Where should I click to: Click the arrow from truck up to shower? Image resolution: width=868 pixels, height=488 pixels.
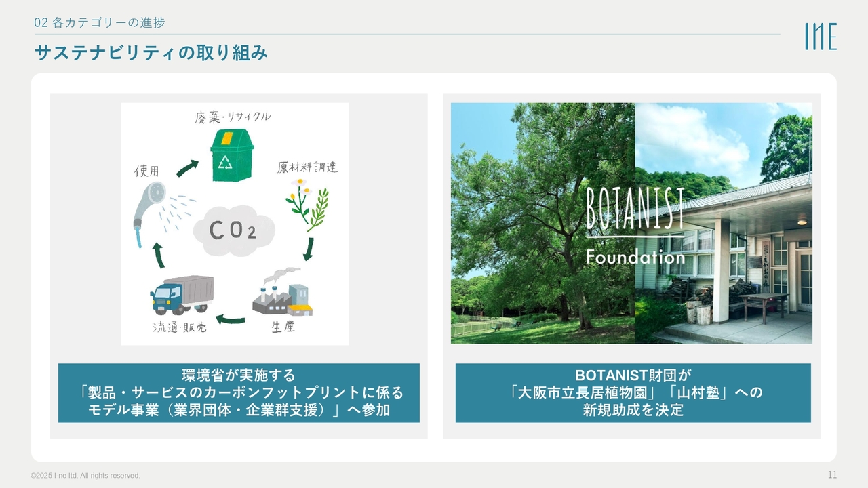click(x=157, y=254)
